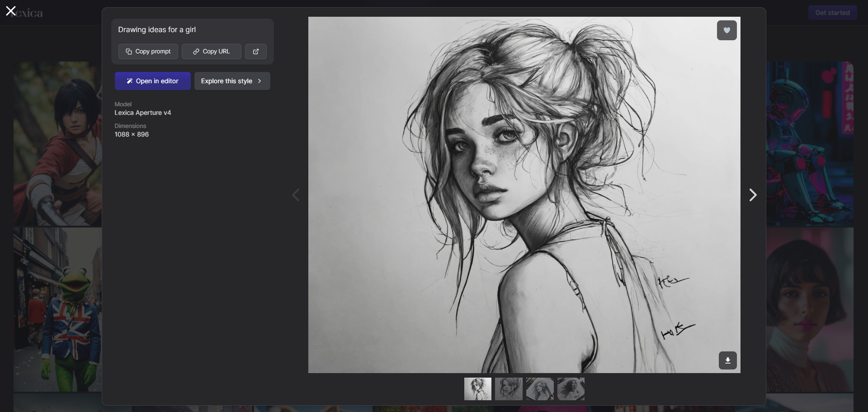This screenshot has height=412, width=868.
Task: Open the Kermit frog background image
Action: [x=57, y=310]
